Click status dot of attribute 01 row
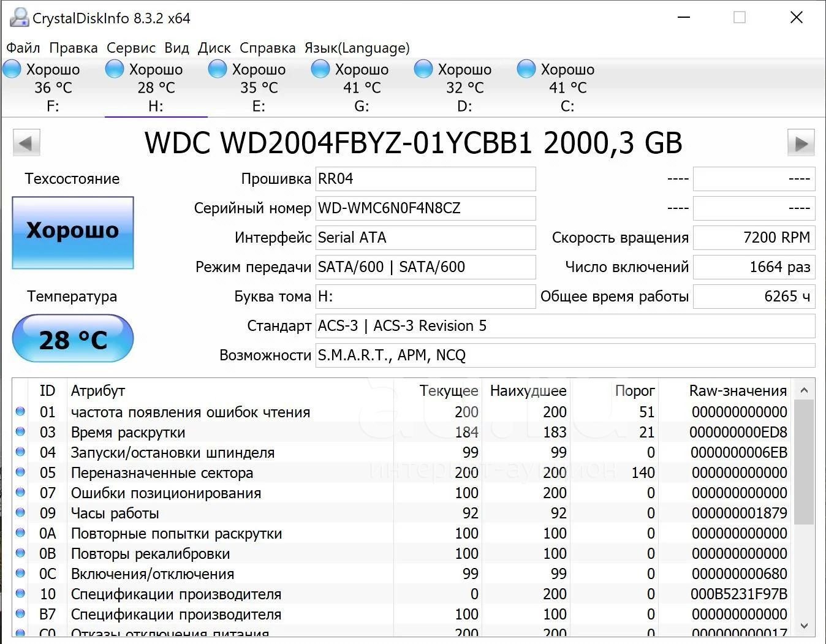Viewport: 826px width, 644px height. tap(20, 411)
